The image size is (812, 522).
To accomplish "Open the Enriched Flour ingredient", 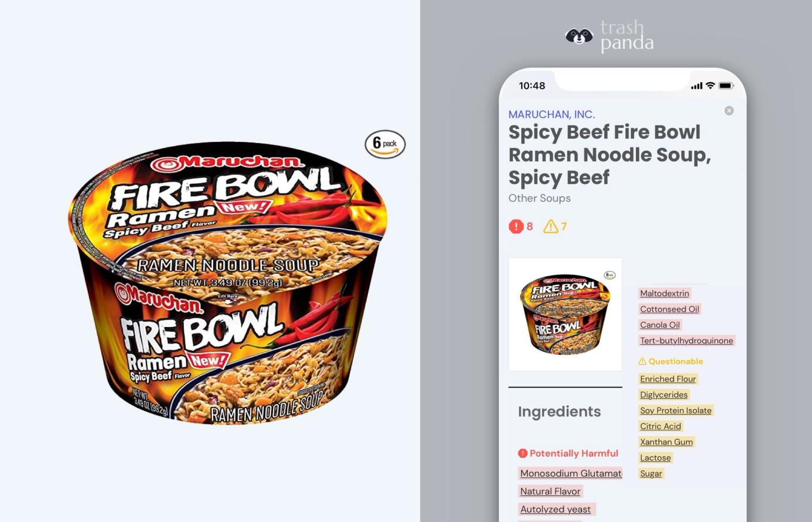I will click(668, 379).
